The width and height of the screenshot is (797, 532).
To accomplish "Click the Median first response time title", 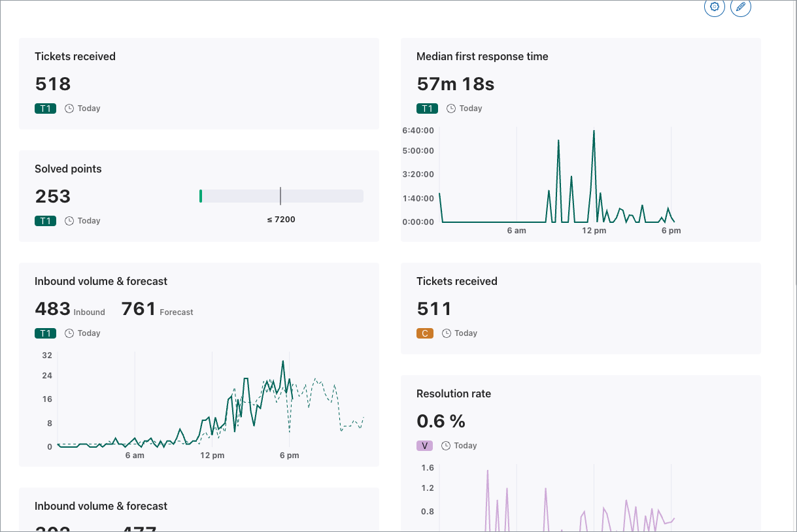I will click(x=482, y=57).
